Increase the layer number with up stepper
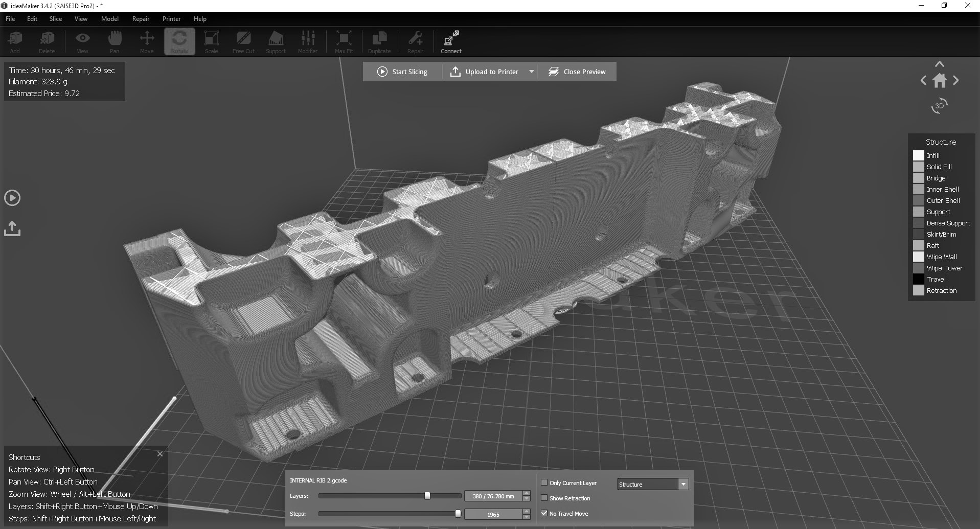980x529 pixels. (x=527, y=493)
